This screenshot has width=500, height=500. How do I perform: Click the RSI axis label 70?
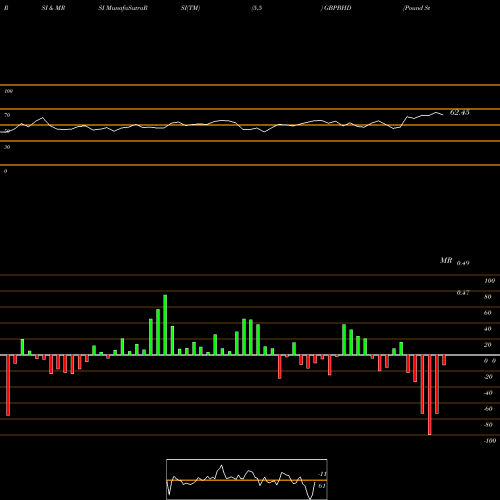point(7,115)
